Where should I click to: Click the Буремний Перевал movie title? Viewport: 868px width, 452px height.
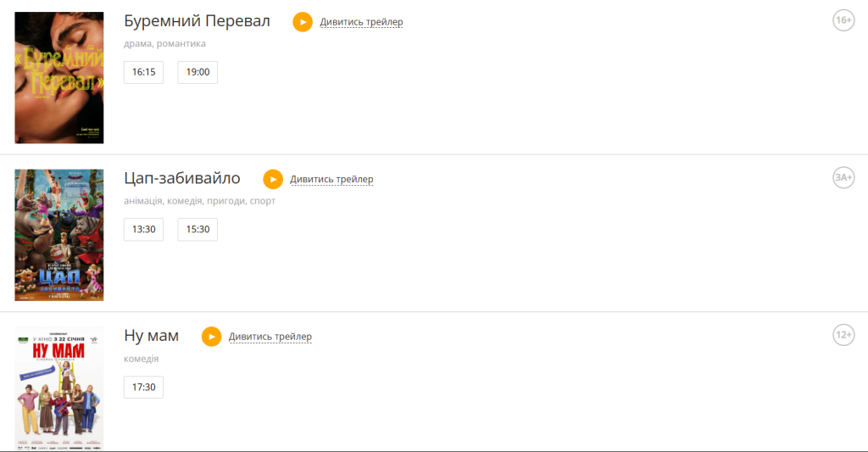pos(197,21)
